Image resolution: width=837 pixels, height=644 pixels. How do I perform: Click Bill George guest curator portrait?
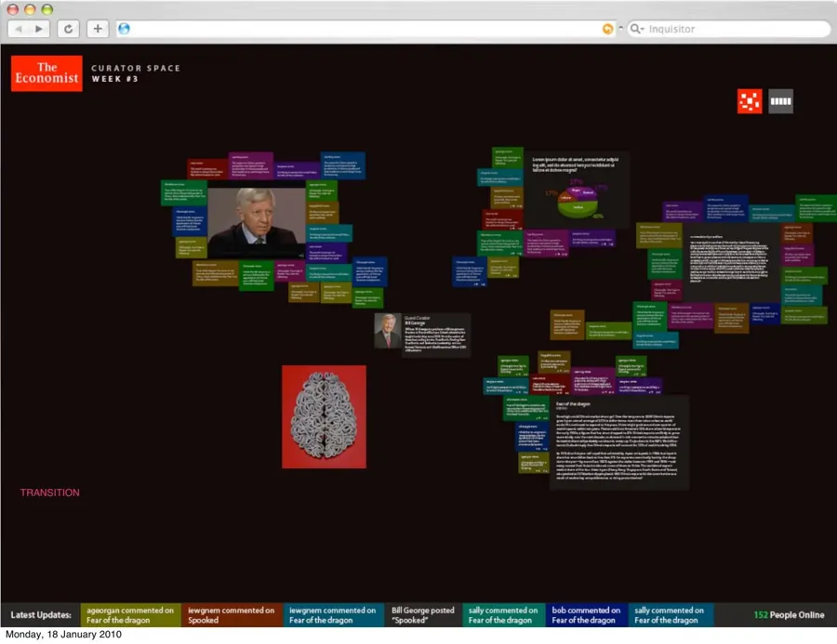pyautogui.click(x=388, y=331)
